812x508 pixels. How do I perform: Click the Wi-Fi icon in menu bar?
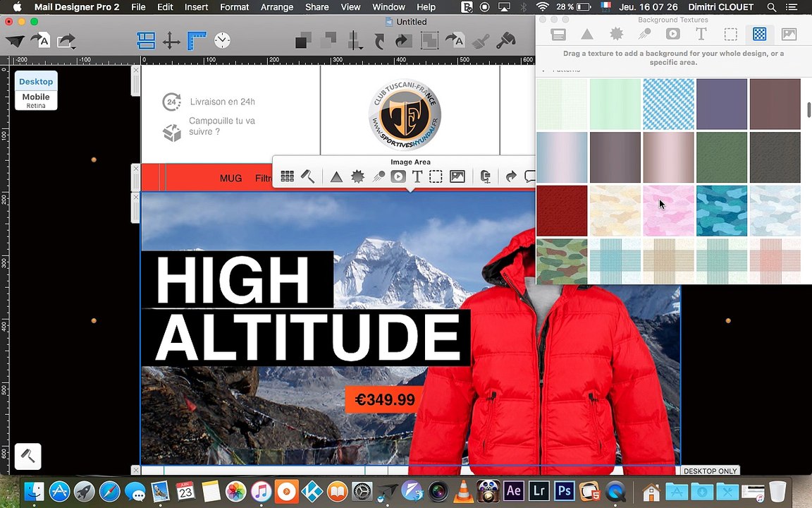[x=542, y=7]
